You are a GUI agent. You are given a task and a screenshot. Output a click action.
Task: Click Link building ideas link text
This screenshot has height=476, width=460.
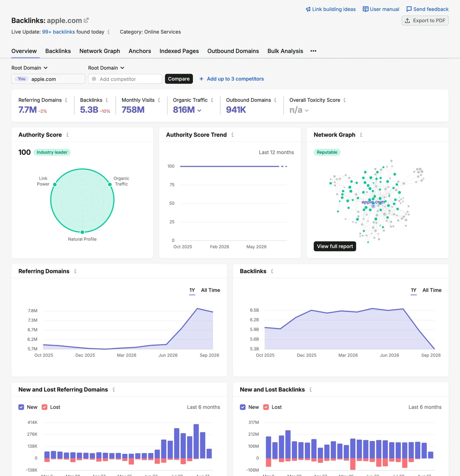pyautogui.click(x=334, y=9)
